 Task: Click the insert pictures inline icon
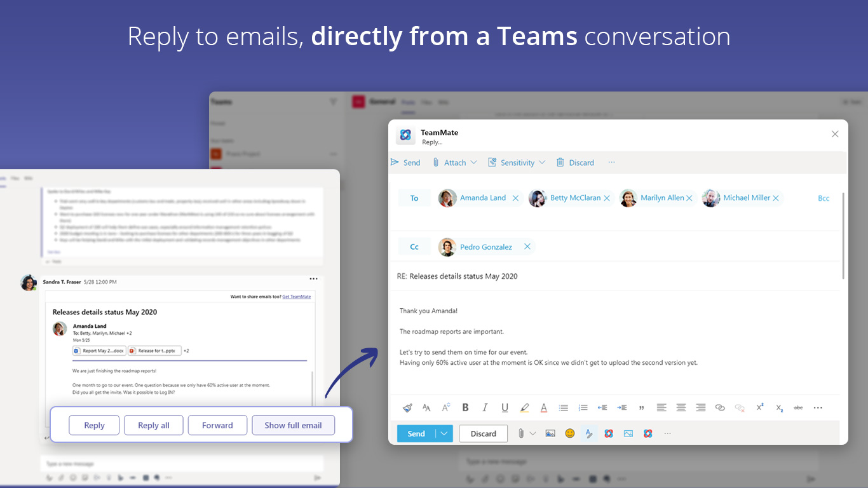coord(550,433)
